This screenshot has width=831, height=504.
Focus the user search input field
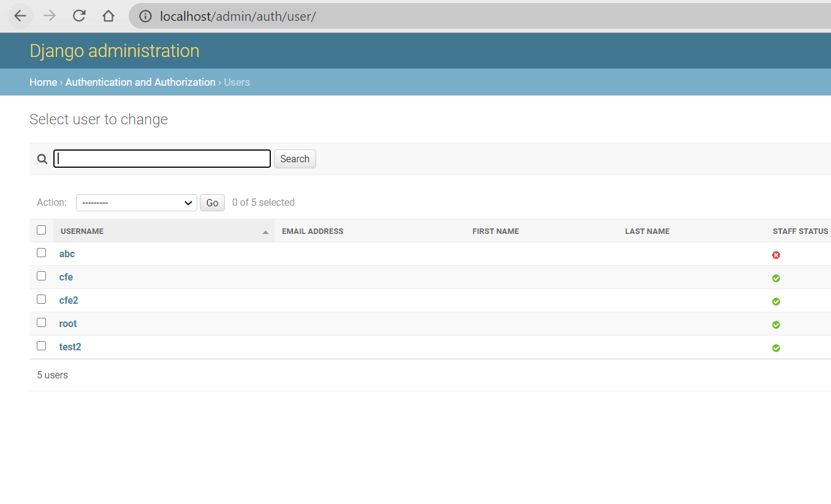point(162,159)
